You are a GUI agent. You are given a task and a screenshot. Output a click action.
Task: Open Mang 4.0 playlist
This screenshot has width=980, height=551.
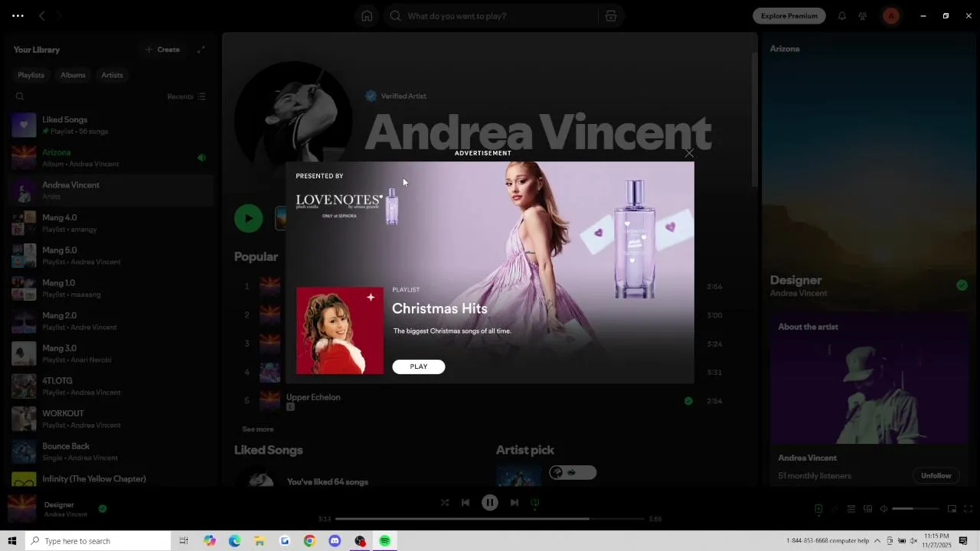(x=109, y=223)
